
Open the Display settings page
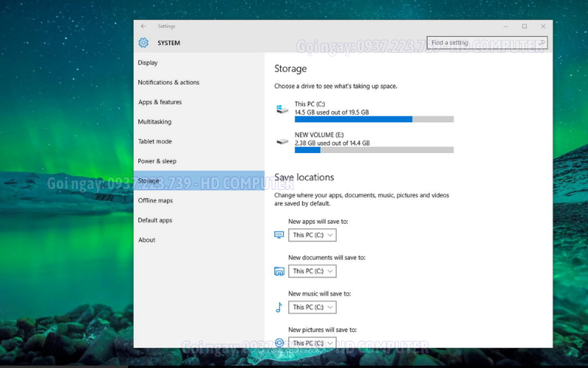pyautogui.click(x=148, y=63)
